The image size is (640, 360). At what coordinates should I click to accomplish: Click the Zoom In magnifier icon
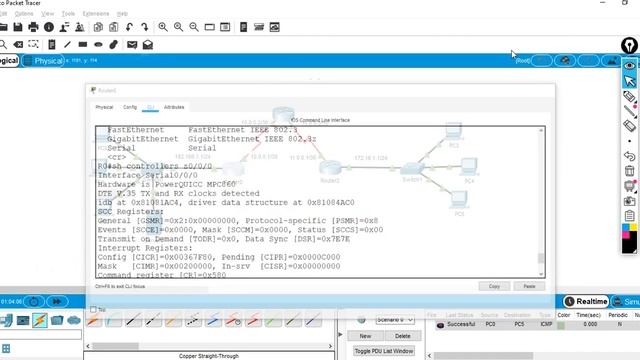tap(163, 27)
